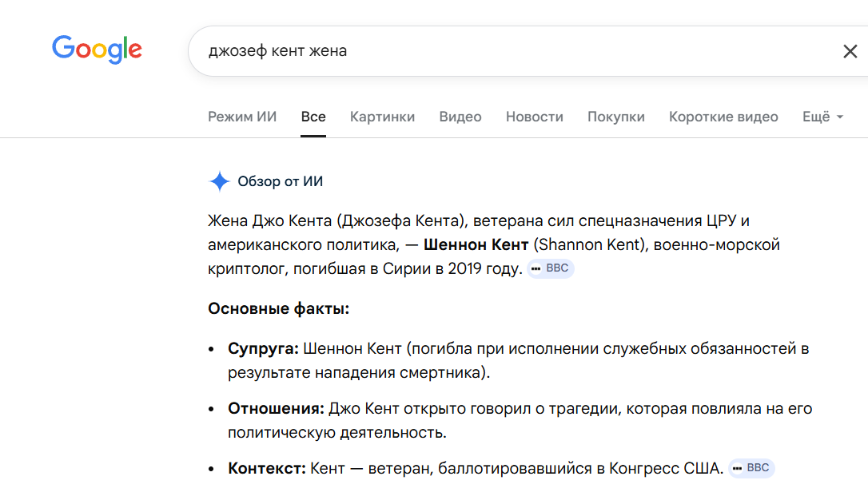Click the 'Основные факты:' heading
The width and height of the screenshot is (868, 500).
click(x=278, y=308)
